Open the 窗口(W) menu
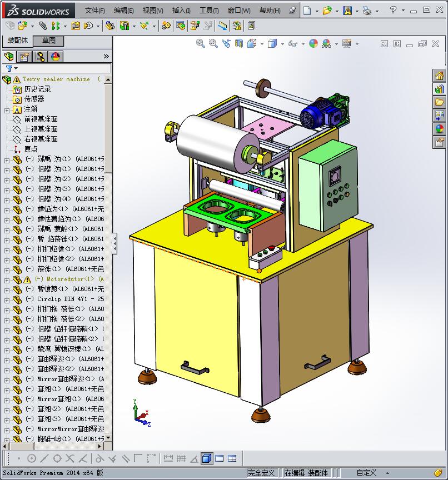 point(239,11)
